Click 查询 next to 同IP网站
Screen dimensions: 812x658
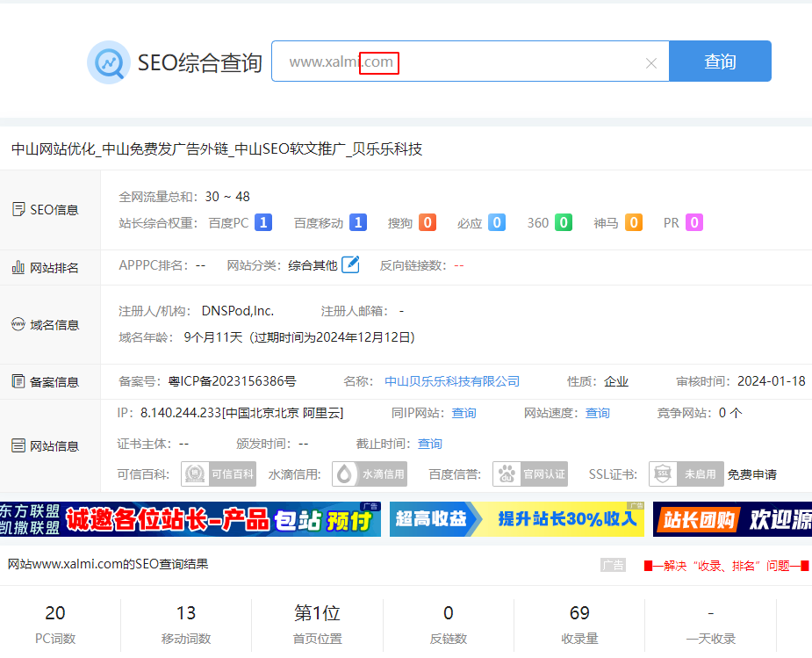tap(463, 413)
